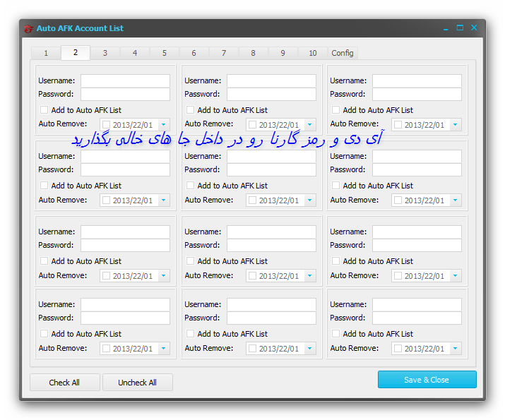Tick Add to Auto AFK List in top-middle box
This screenshot has width=505, height=420.
click(x=190, y=110)
